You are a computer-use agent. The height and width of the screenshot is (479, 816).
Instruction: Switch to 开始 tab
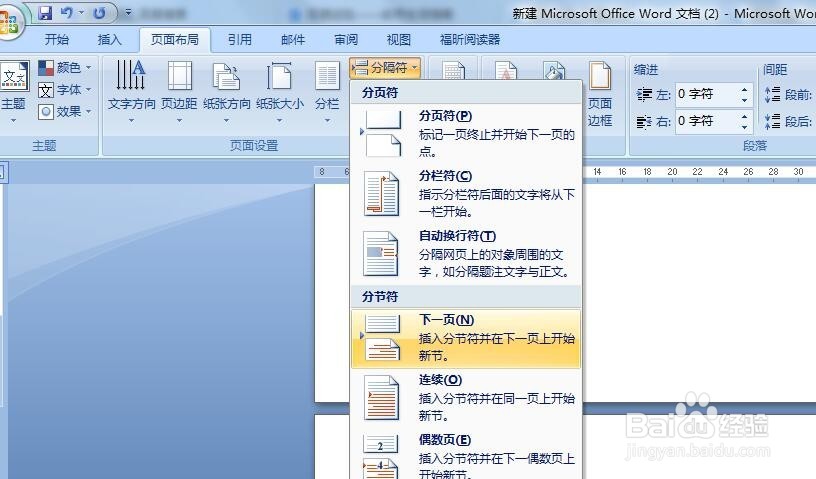[56, 40]
